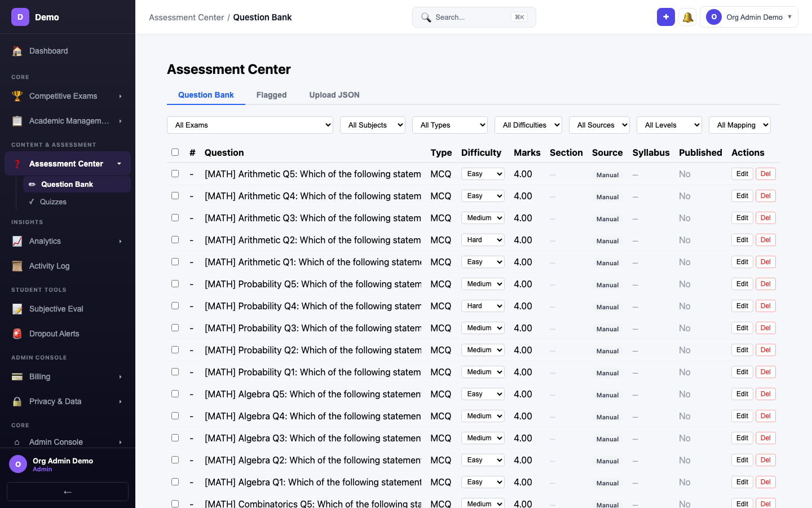Click the Activity Log scroll icon
The width and height of the screenshot is (812, 508).
click(x=17, y=266)
